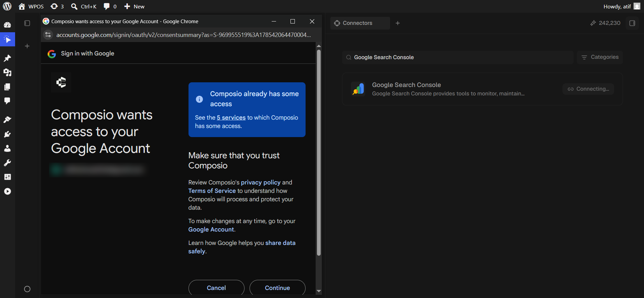Viewport: 644px width, 298px height.
Task: Click the Google Search Console connector icon
Action: point(358,89)
